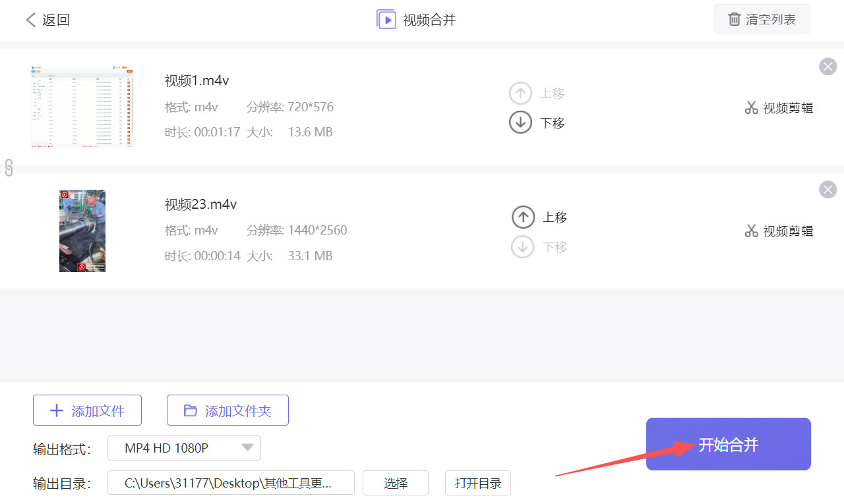Select thumbnail of 视频1.m4v
Image resolution: width=844 pixels, height=504 pixels.
tap(82, 107)
